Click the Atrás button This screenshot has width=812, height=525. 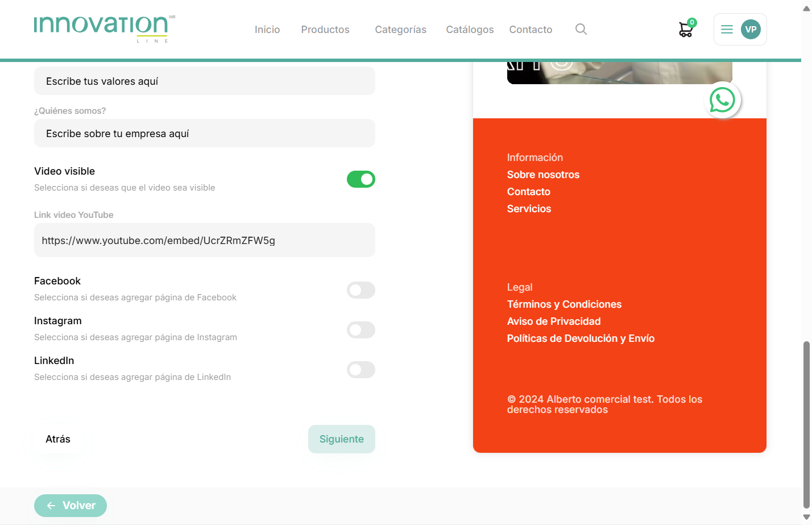coord(58,439)
